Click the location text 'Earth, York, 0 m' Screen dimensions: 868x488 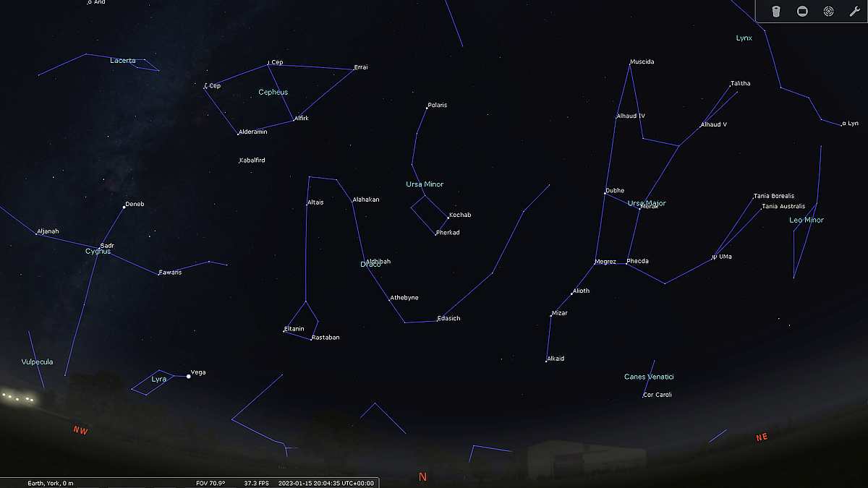(x=51, y=483)
